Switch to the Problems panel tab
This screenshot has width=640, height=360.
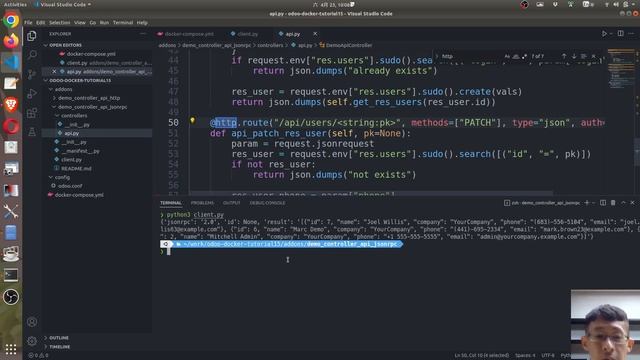(202, 203)
